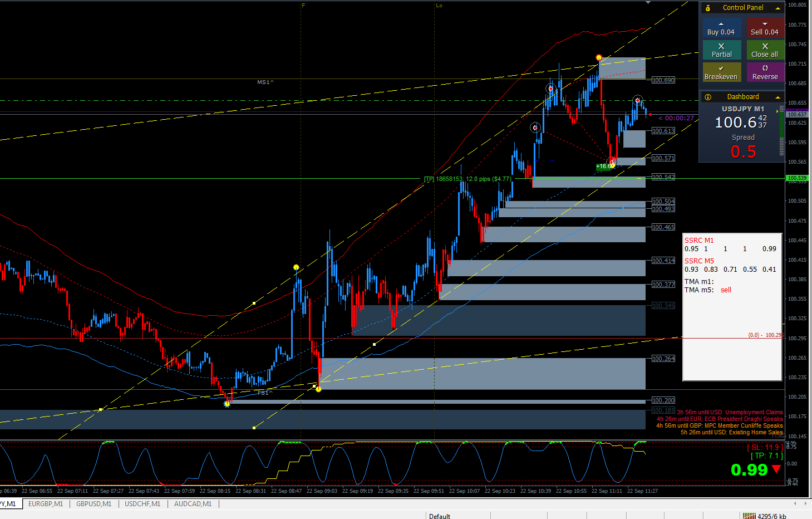Click the green 100.539 price tag on axis

tap(797, 178)
